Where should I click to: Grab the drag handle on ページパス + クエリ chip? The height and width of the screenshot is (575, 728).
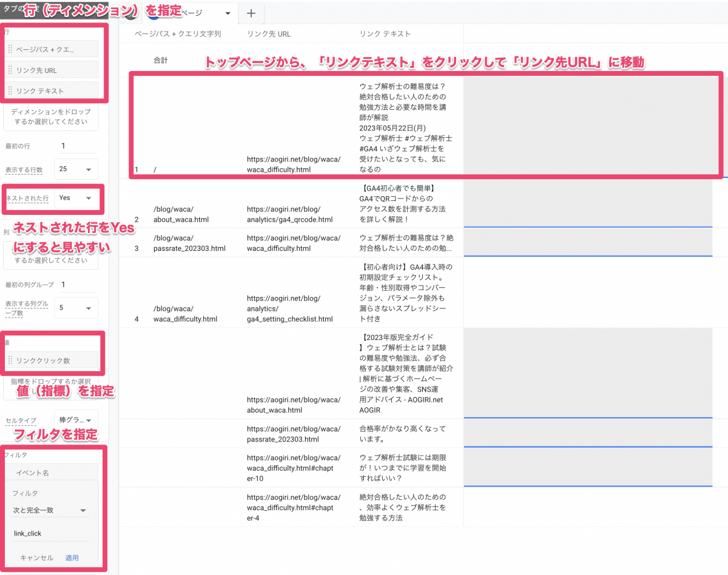[10, 49]
